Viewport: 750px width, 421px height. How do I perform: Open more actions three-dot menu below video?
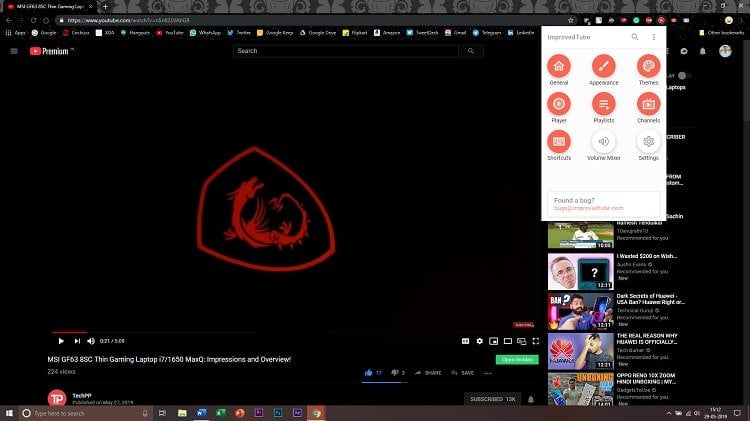(487, 373)
